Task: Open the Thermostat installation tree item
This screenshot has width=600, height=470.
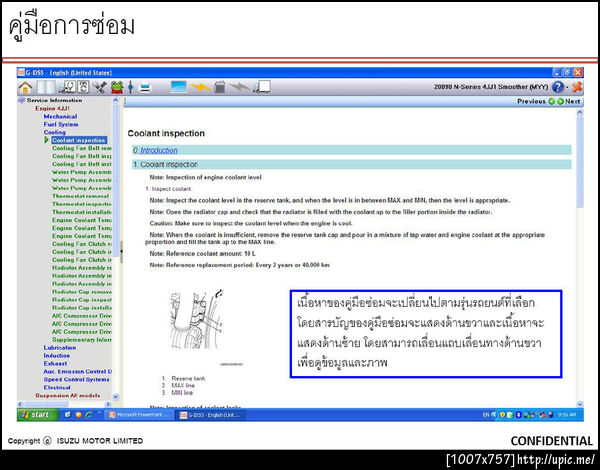Action: [x=82, y=212]
